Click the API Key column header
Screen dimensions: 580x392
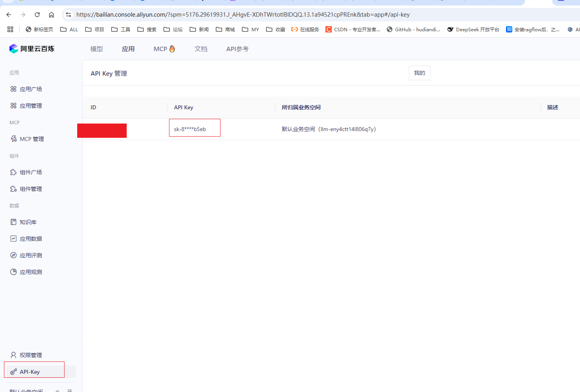click(184, 107)
